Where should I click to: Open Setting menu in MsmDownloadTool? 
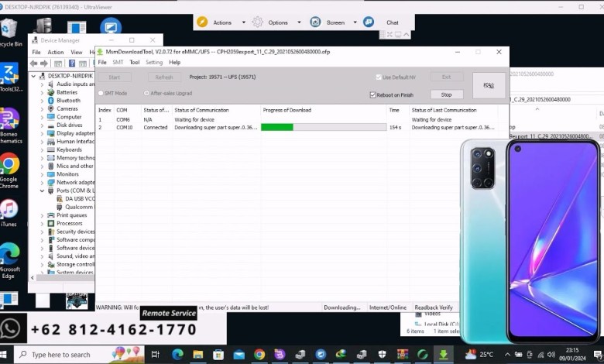tap(154, 62)
